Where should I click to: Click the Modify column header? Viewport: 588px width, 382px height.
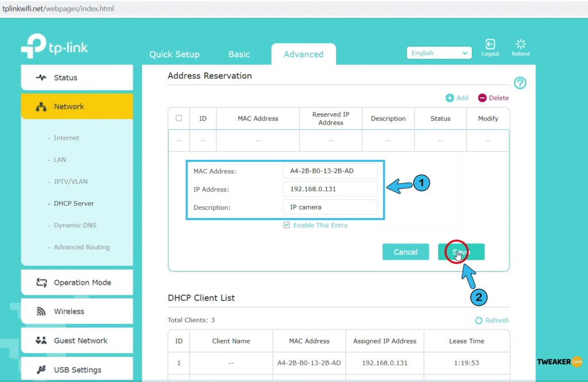tap(488, 118)
